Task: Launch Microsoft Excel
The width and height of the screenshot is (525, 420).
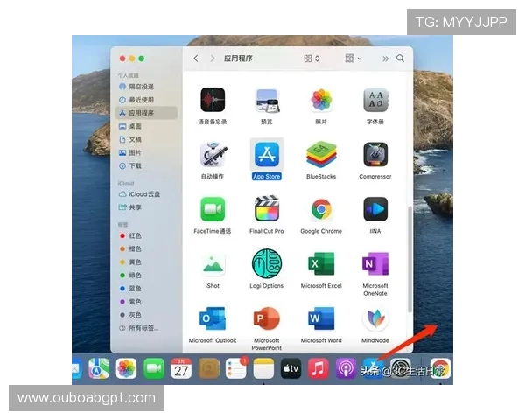Action: click(x=321, y=264)
